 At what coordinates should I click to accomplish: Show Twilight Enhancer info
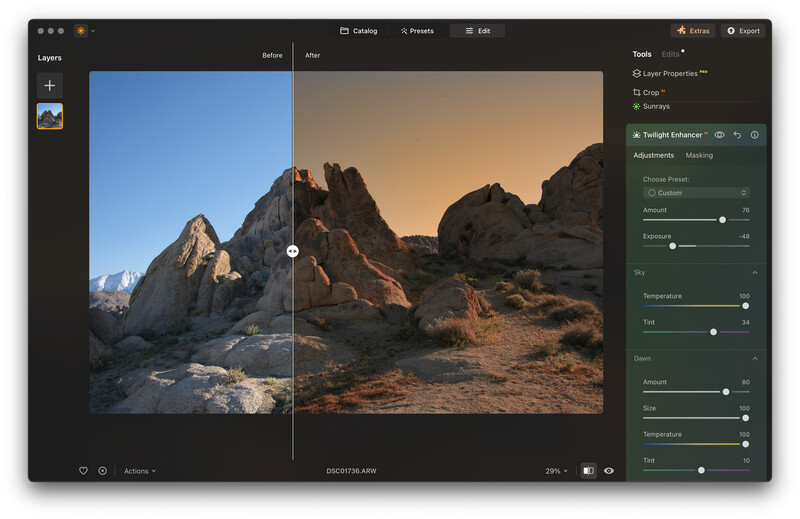point(755,135)
